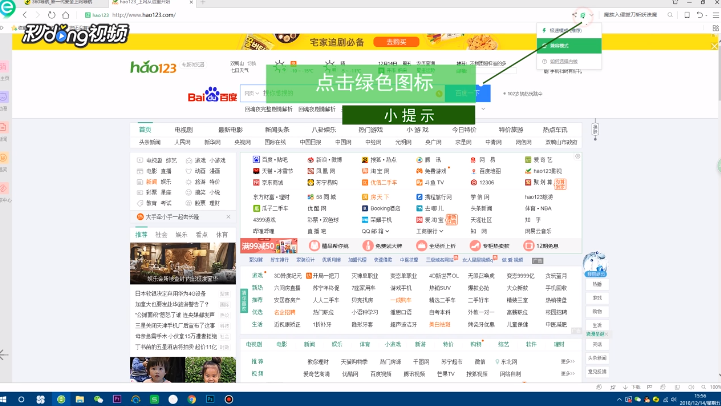Click the orange 去购买 button on the banner
This screenshot has width=721, height=406.
(396, 42)
